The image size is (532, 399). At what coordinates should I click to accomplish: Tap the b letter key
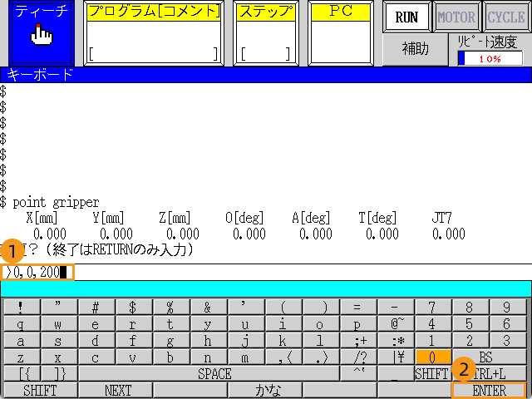[x=171, y=357]
